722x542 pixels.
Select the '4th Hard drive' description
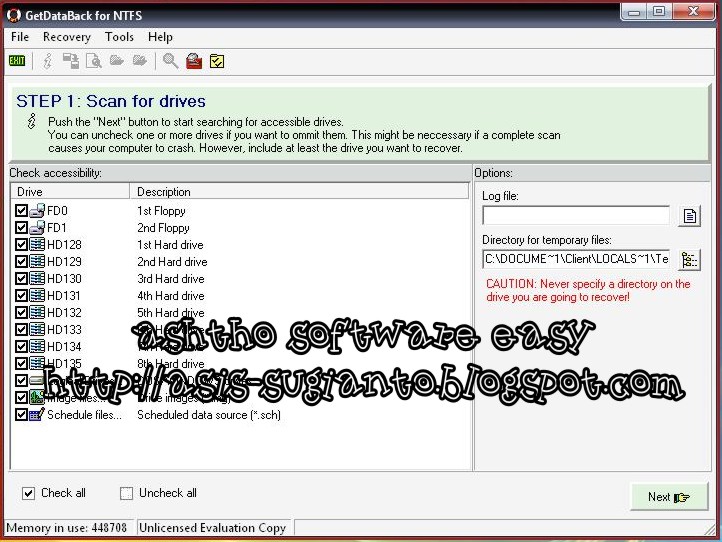(171, 296)
